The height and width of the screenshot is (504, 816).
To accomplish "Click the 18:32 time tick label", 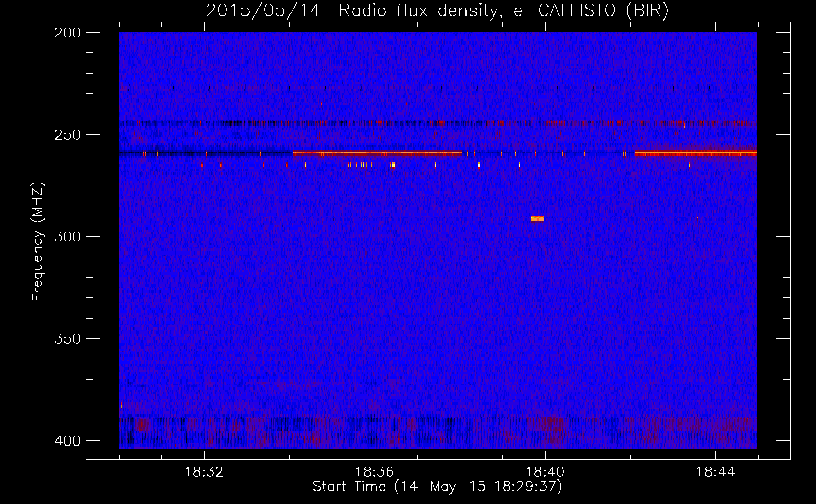I will (x=204, y=472).
